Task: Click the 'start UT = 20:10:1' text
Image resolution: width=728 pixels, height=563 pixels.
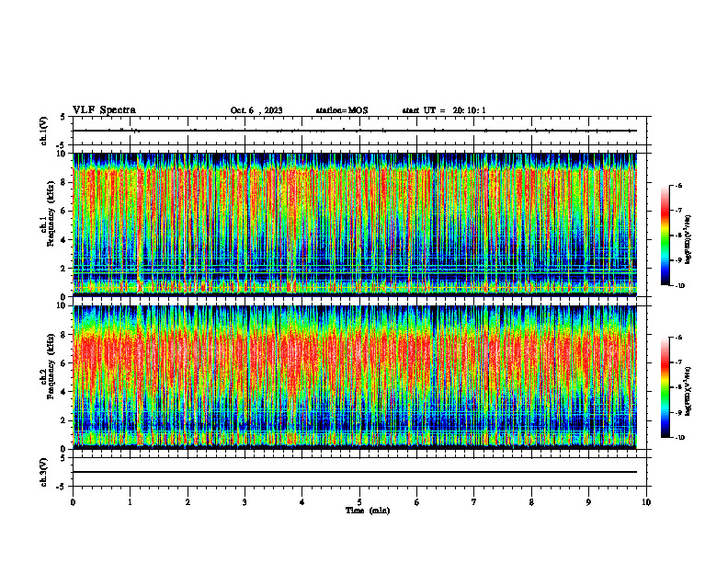Action: (x=444, y=110)
